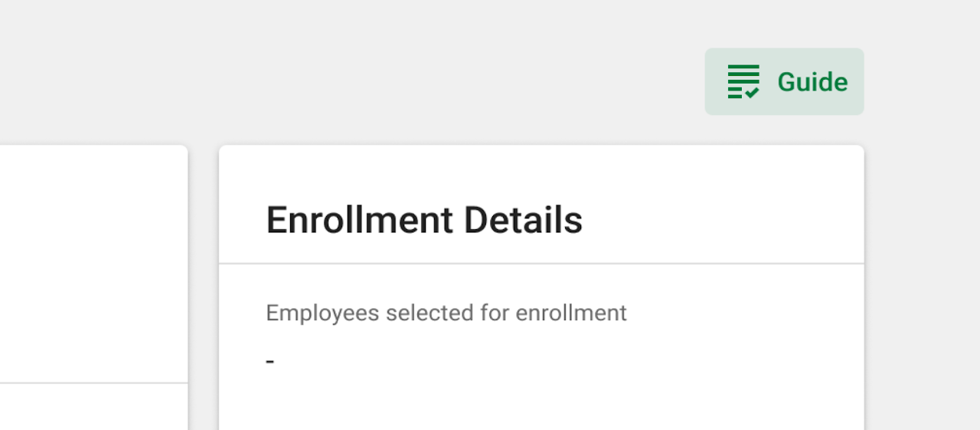Click the word Details in the heading
The width and height of the screenshot is (980, 430).
pyautogui.click(x=524, y=220)
